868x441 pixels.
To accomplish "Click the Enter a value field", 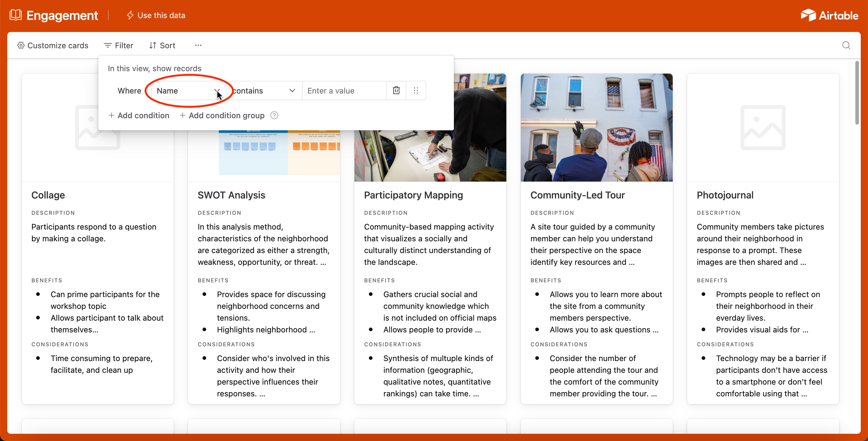I will 344,91.
